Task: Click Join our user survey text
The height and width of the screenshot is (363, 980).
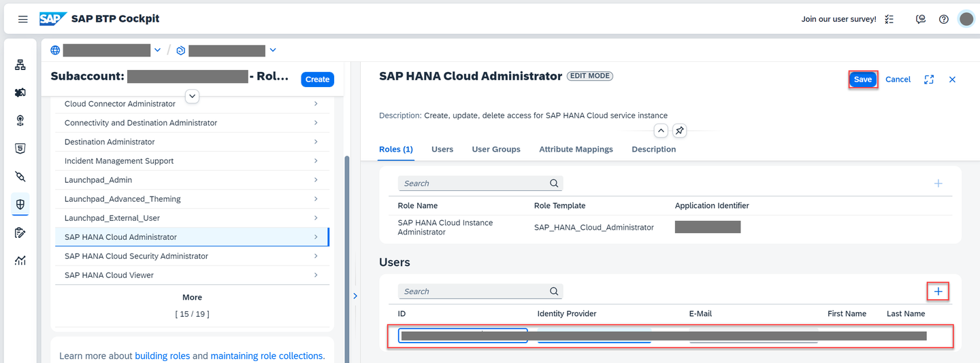Action: pos(839,19)
